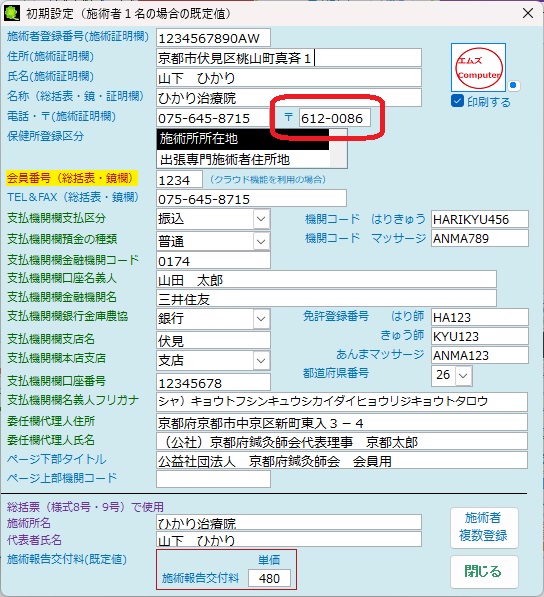Screen dimensions: 544x597
Task: Select 施術所所在地 in the list
Action: (x=243, y=139)
